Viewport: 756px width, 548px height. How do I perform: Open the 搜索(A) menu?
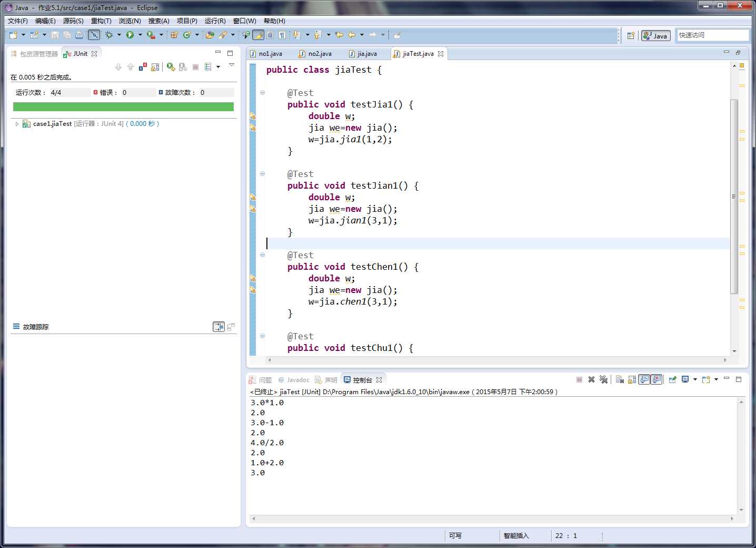(158, 21)
